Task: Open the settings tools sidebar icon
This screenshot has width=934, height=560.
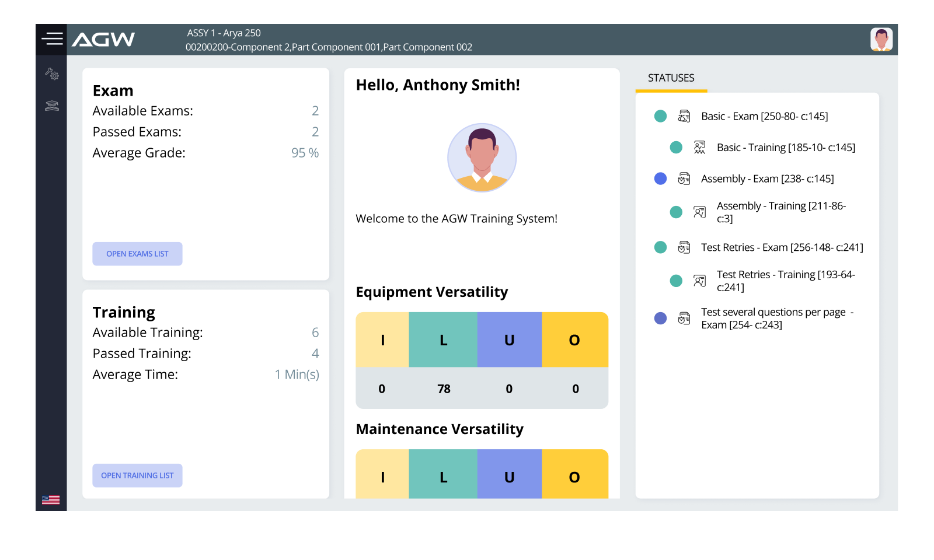Action: coord(52,73)
